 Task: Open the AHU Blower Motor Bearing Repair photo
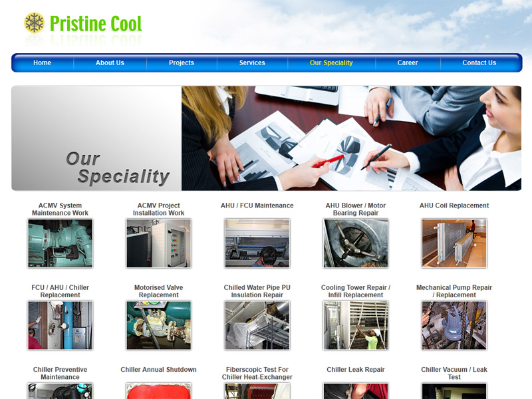356,243
